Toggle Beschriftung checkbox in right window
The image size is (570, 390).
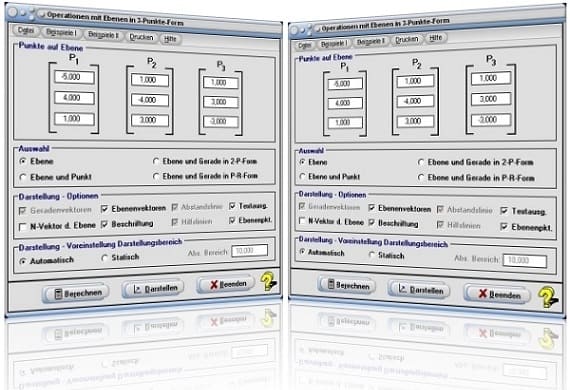pos(394,223)
